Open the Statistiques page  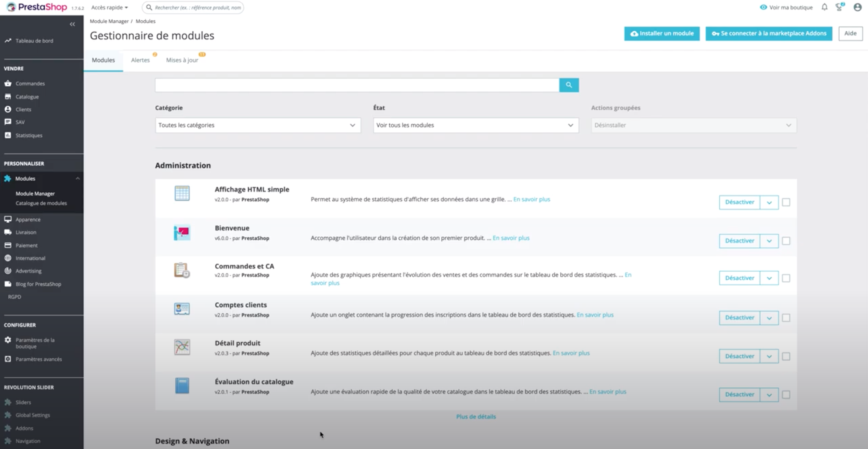(x=28, y=135)
